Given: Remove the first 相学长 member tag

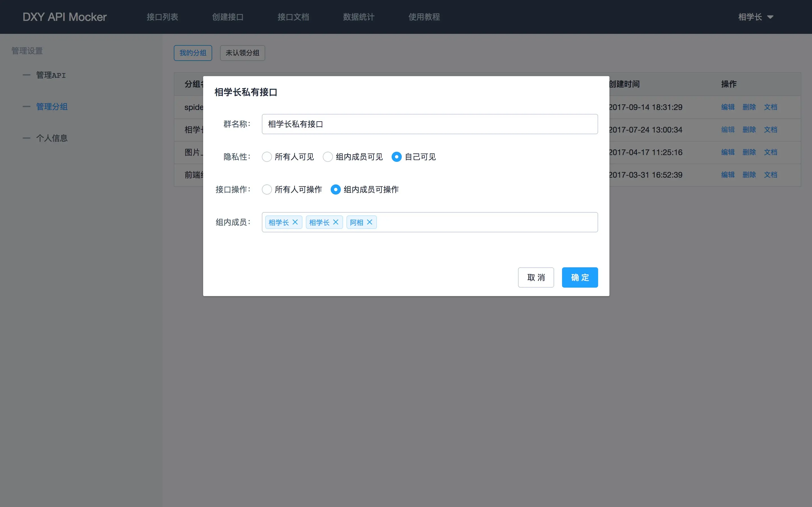Looking at the screenshot, I should pos(295,222).
